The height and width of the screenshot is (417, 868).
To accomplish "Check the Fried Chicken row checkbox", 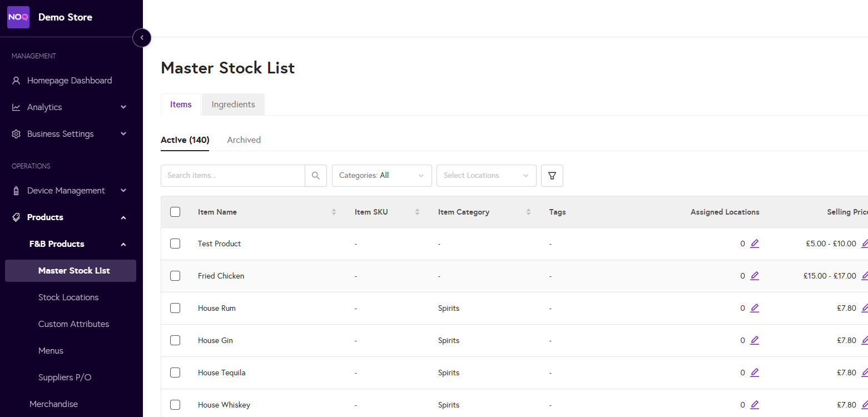I will click(x=175, y=276).
